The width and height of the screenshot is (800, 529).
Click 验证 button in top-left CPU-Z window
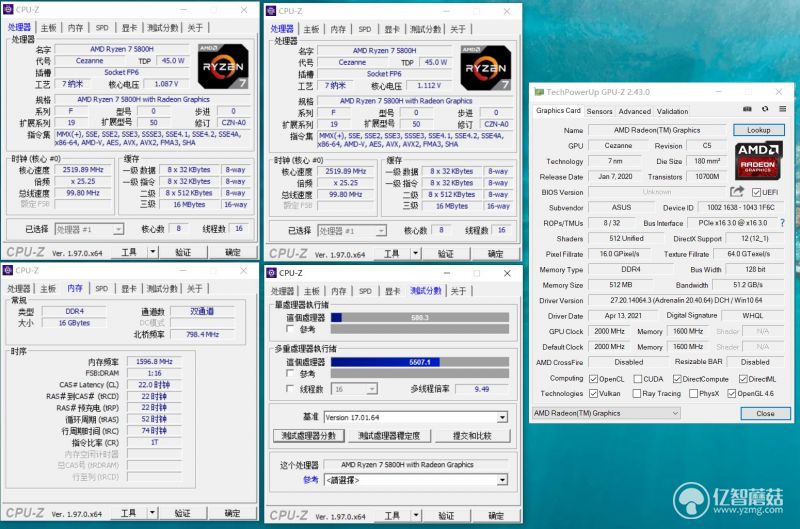183,252
